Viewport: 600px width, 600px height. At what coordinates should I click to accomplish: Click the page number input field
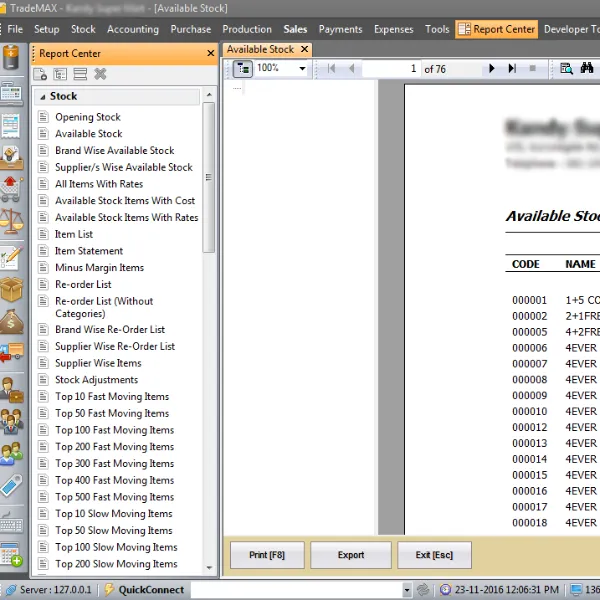pos(391,69)
